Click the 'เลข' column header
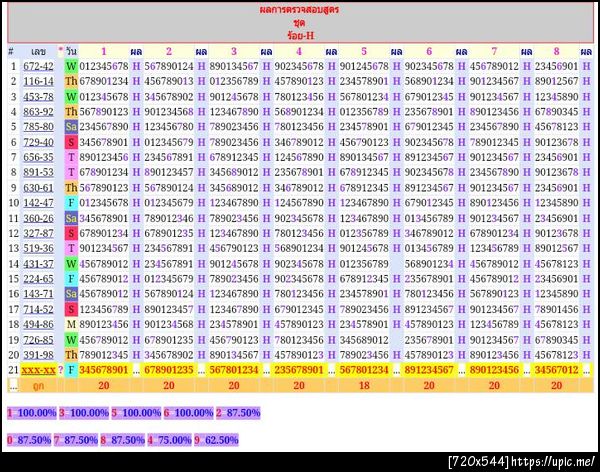 (38, 51)
